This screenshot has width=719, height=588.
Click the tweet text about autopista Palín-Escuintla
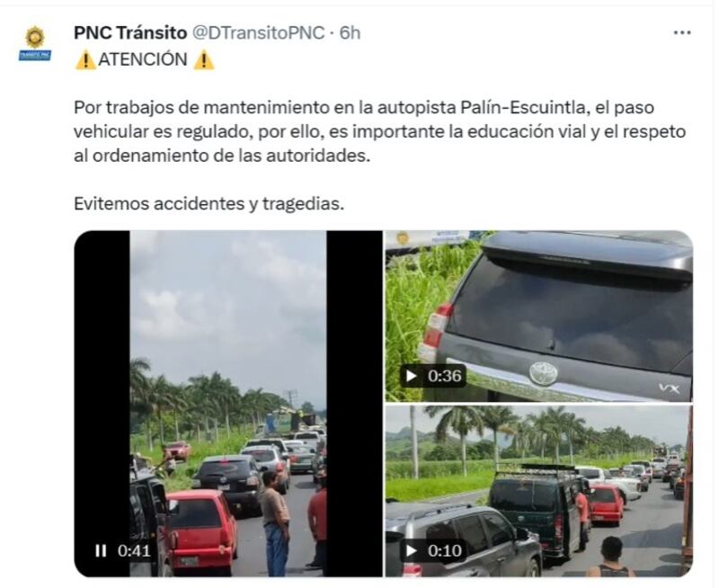379,131
